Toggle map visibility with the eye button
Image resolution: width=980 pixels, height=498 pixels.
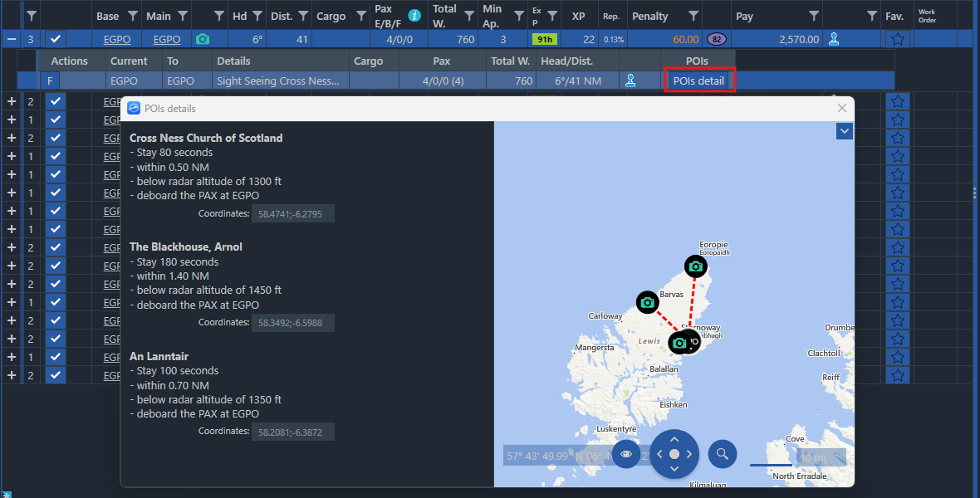coord(626,454)
